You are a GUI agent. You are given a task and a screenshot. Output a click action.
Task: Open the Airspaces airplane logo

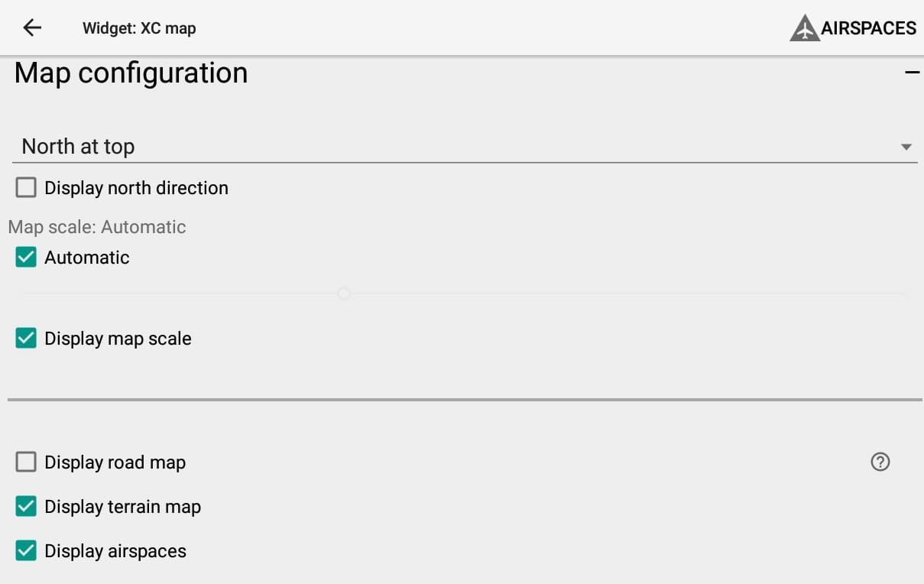[805, 28]
